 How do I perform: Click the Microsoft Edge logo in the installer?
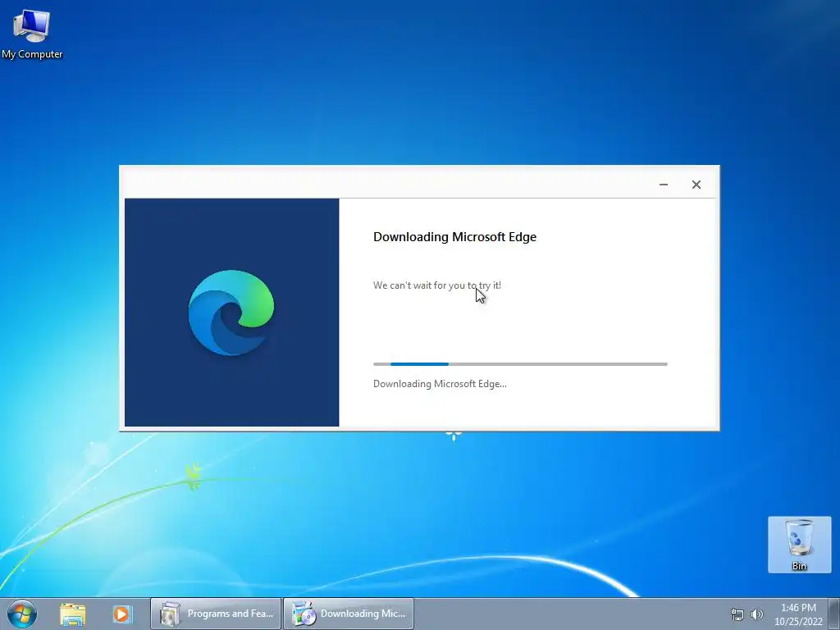231,313
